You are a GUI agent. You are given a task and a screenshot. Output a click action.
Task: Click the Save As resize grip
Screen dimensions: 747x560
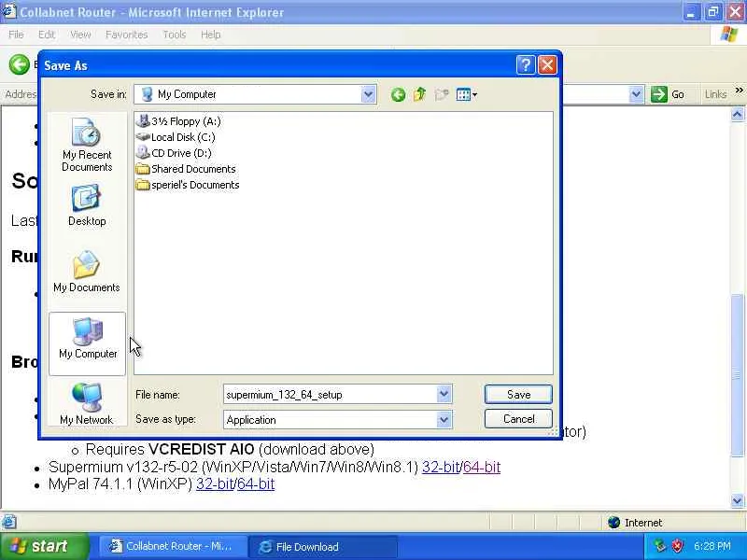[x=553, y=431]
